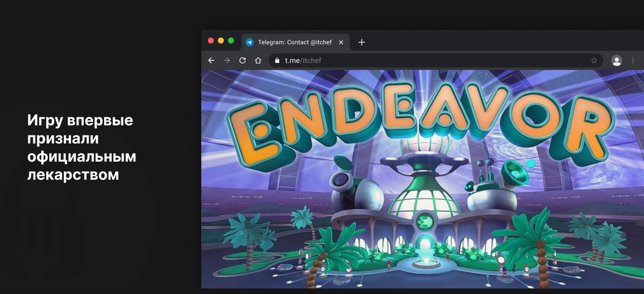Click the yellow minimize window button
644x294 pixels.
tap(221, 41)
